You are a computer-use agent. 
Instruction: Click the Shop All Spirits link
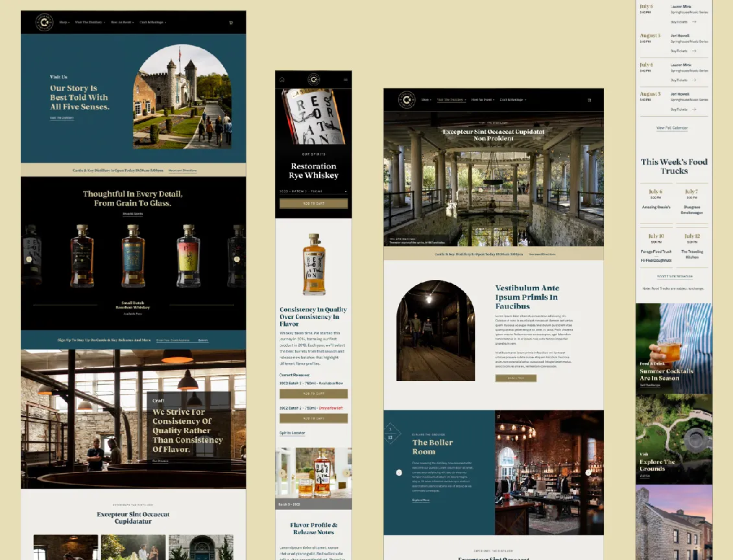click(x=133, y=214)
